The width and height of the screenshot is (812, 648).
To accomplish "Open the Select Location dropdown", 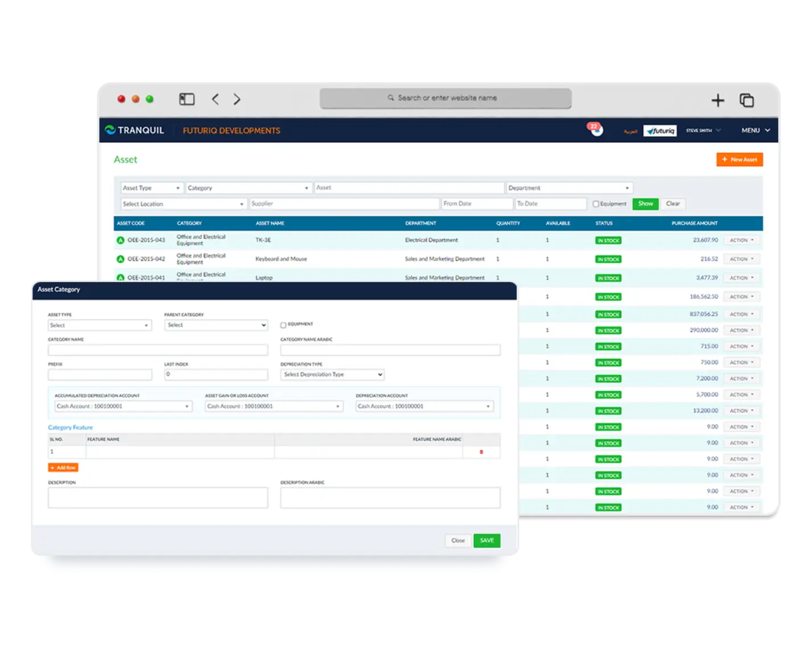I will pos(183,204).
